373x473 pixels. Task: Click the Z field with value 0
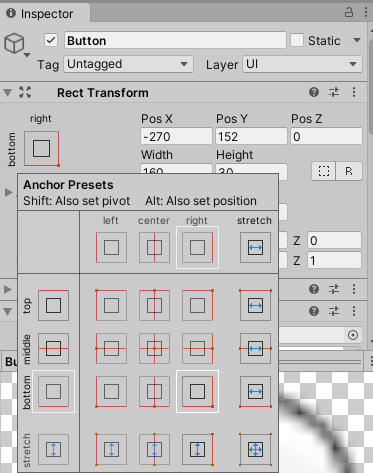pyautogui.click(x=334, y=240)
